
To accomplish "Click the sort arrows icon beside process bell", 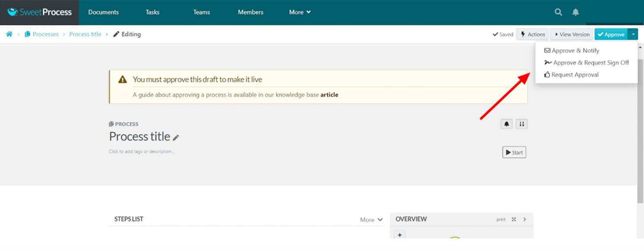I will [521, 124].
